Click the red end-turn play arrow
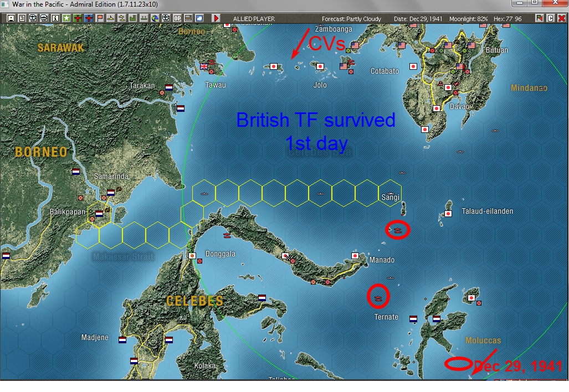This screenshot has width=569, height=392. click(x=216, y=18)
